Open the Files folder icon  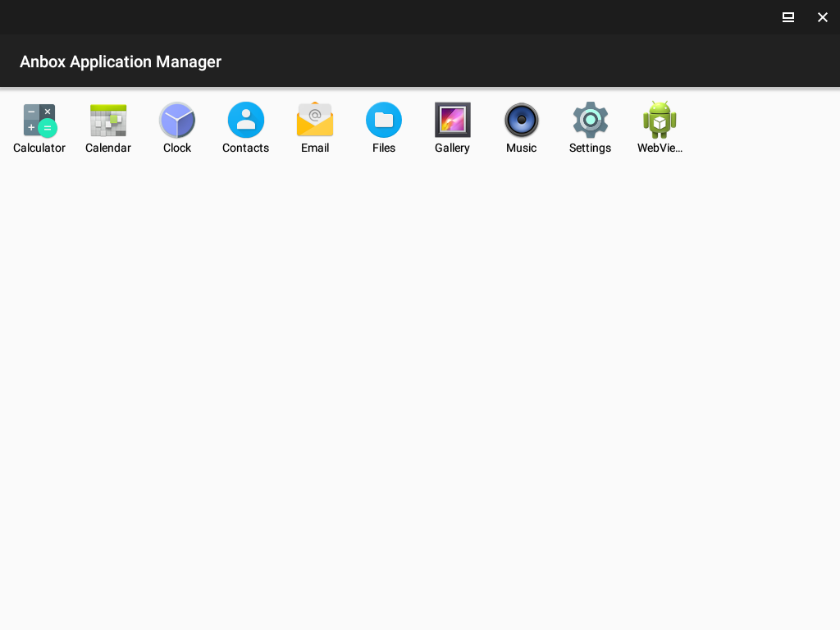point(384,120)
